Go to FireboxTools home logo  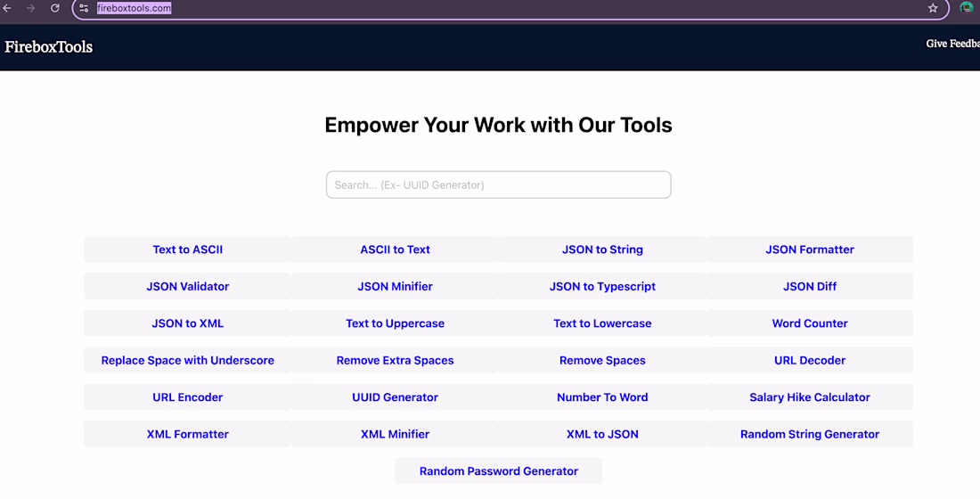tap(49, 47)
